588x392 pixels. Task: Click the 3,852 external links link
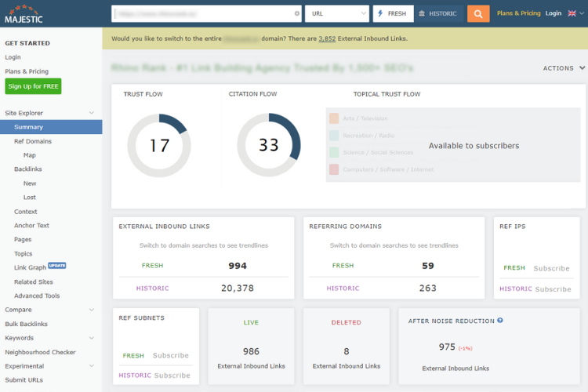pyautogui.click(x=327, y=38)
